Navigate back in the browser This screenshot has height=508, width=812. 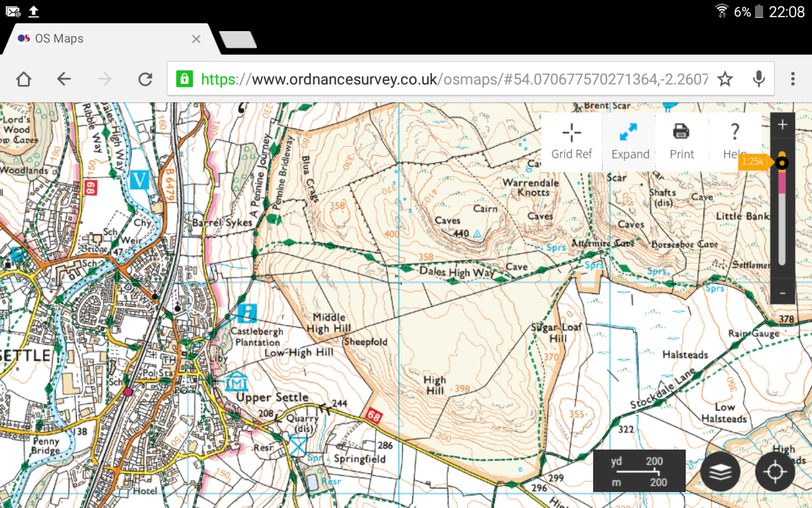(63, 79)
